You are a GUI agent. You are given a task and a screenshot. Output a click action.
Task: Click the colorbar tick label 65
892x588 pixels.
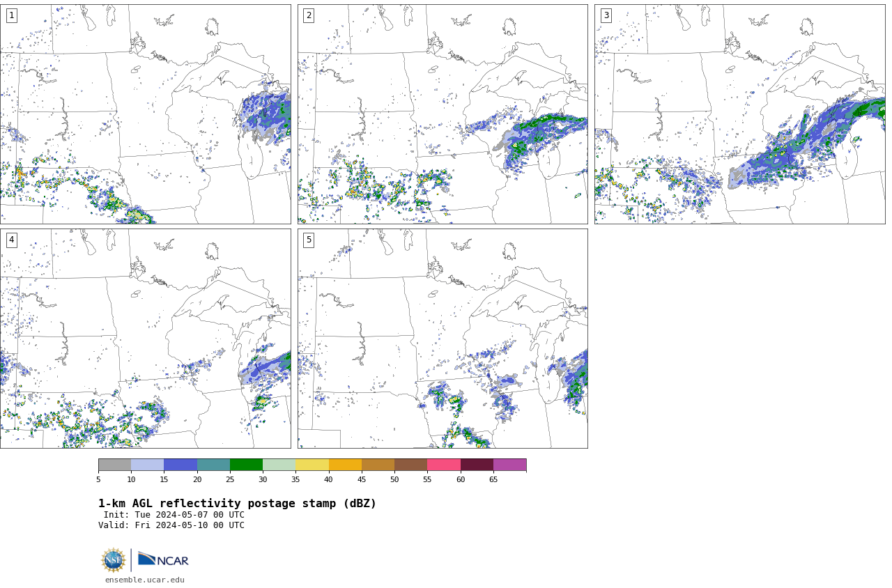coord(493,479)
